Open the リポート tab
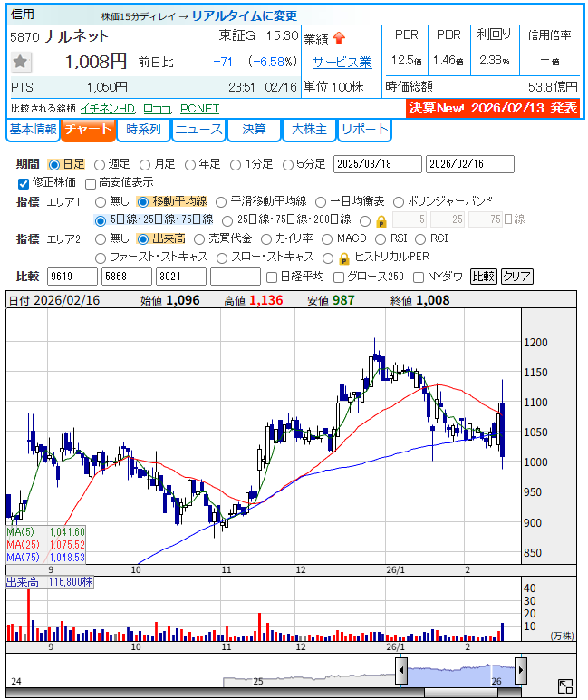 point(364,130)
